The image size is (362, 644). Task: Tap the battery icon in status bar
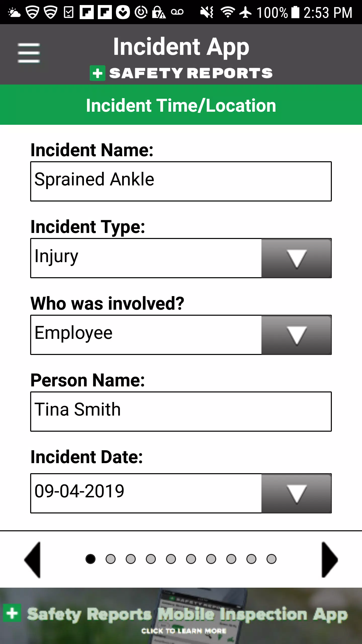click(296, 12)
